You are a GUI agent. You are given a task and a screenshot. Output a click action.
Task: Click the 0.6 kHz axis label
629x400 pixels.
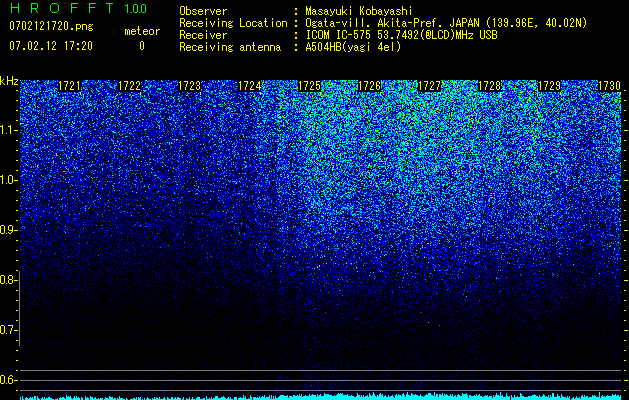[x=9, y=380]
